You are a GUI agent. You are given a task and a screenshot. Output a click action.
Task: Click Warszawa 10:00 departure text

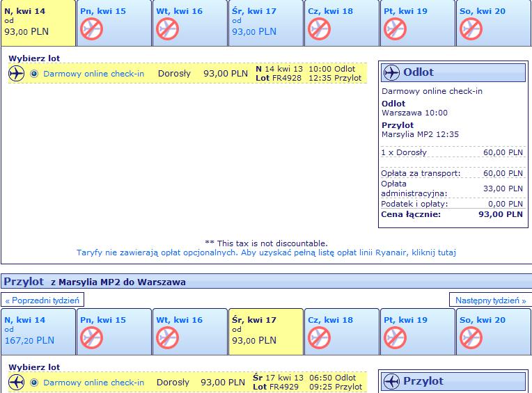coord(414,113)
